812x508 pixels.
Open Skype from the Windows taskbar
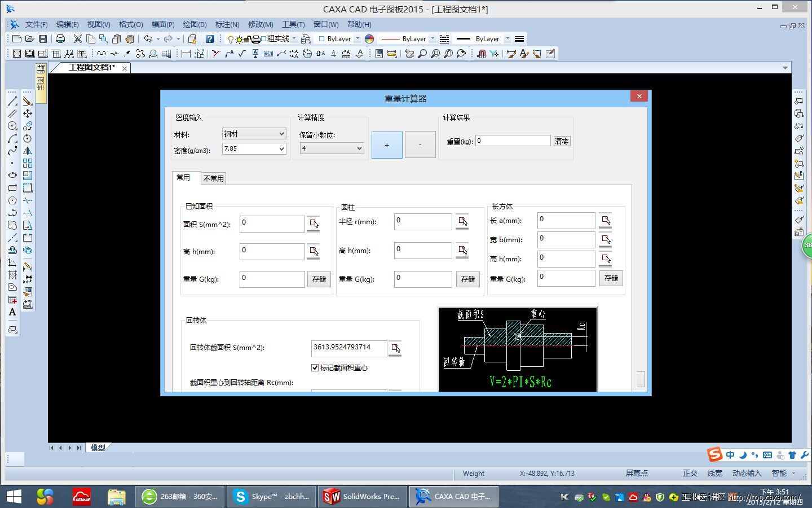coord(272,497)
